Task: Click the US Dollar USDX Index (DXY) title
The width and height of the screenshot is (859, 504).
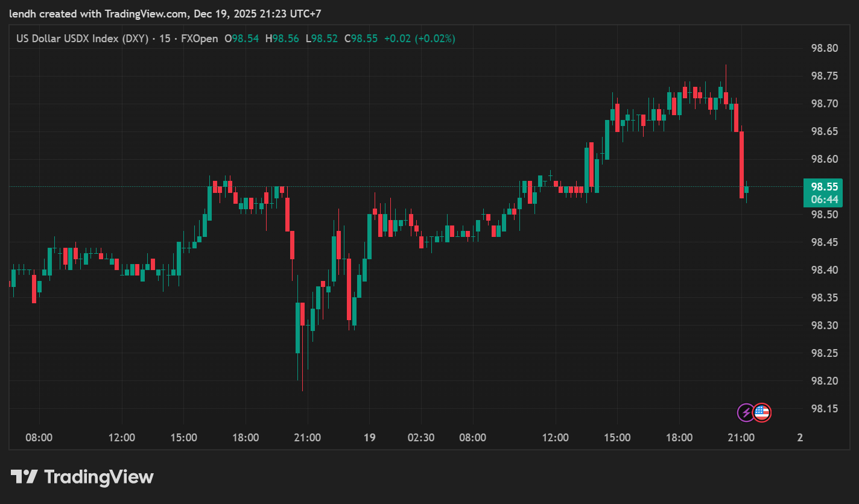Action: (82, 39)
